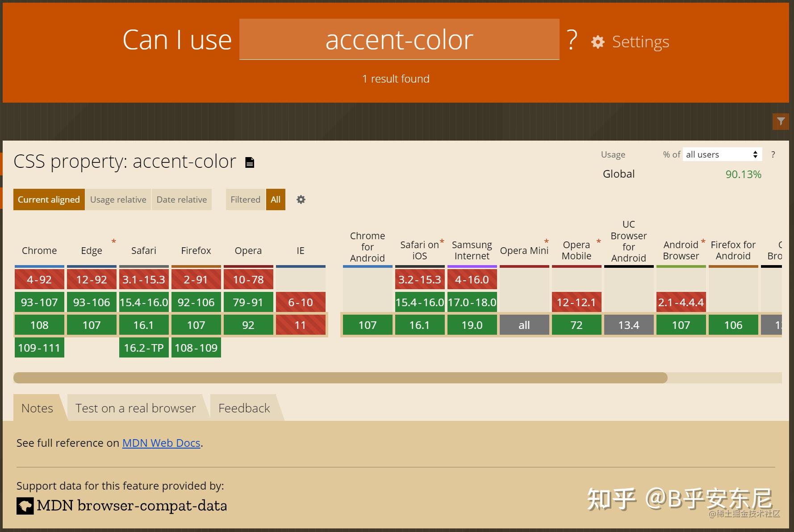The width and height of the screenshot is (794, 532).
Task: Click the filter funnel icon on the right
Action: click(781, 121)
